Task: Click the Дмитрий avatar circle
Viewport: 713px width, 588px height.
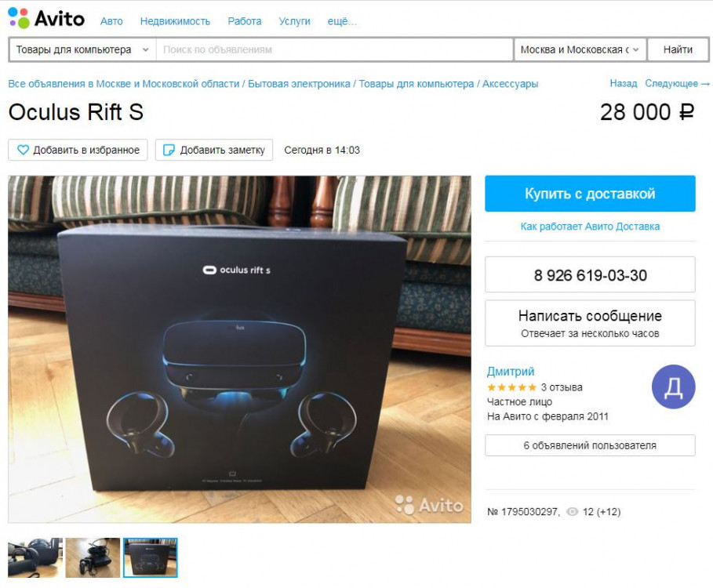Action: pyautogui.click(x=674, y=387)
